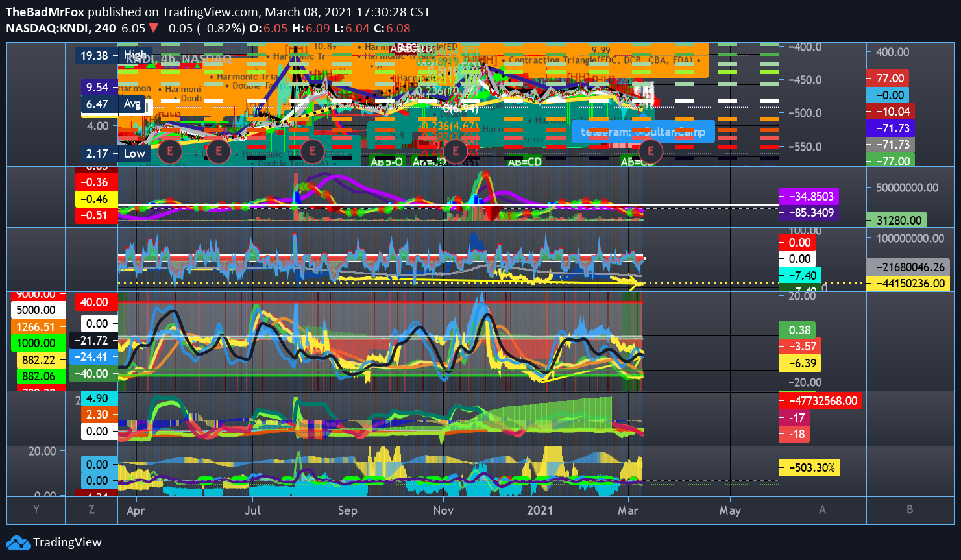Click the cyan 4.90 scale label
This screenshot has width=961, height=560.
(x=99, y=398)
